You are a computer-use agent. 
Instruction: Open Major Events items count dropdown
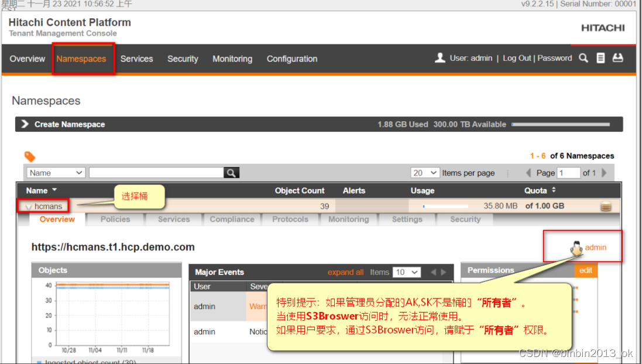pos(407,272)
